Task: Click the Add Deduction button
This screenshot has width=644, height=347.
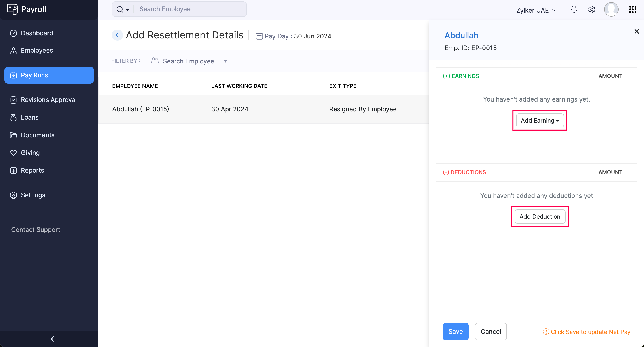Action: click(x=540, y=217)
